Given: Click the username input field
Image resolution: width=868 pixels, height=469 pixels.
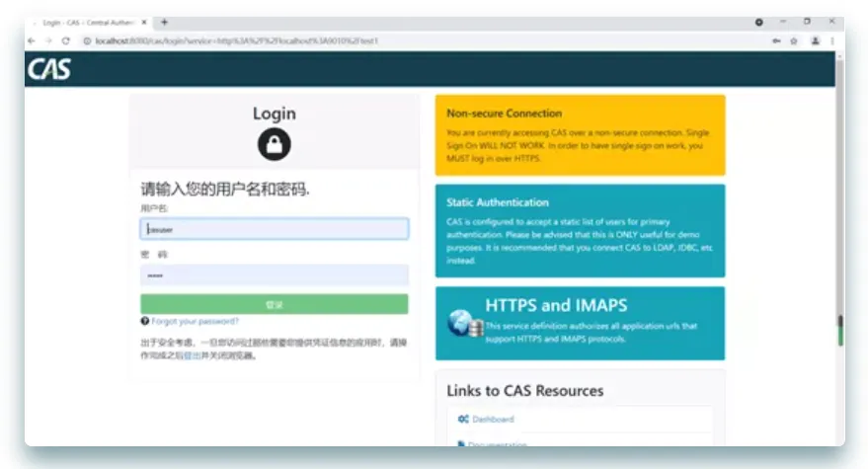Looking at the screenshot, I should pyautogui.click(x=275, y=229).
